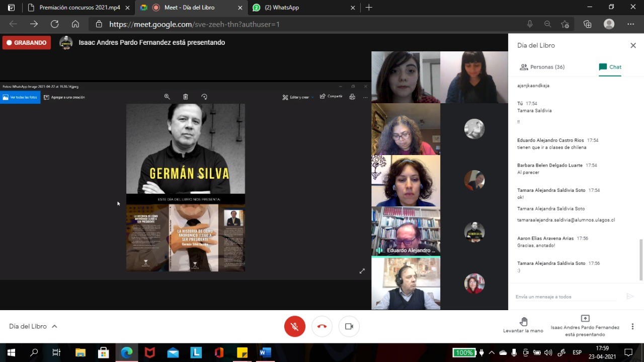The image size is (644, 362).
Task: Open clock showing 17:59 23-04-2021
Action: click(602, 352)
